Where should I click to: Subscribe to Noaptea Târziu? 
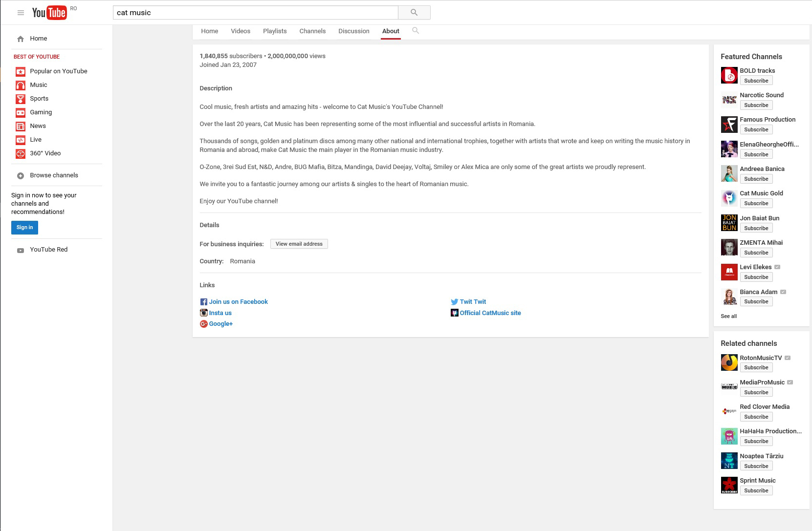point(756,466)
